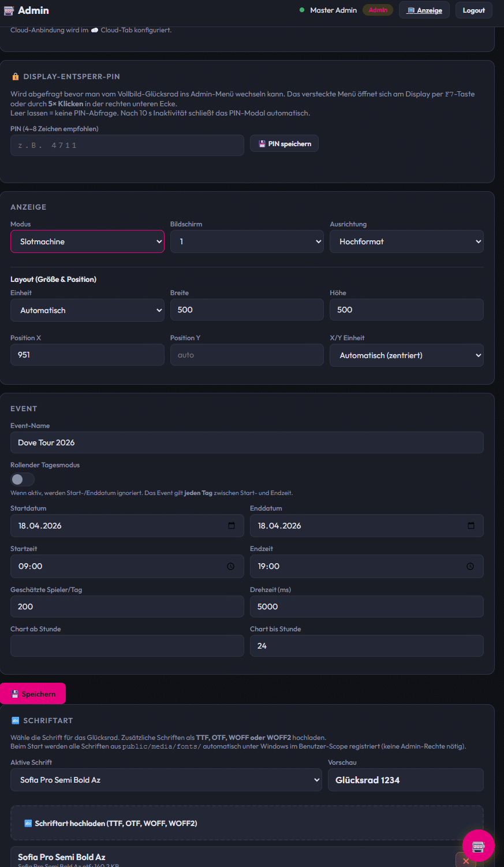This screenshot has width=504, height=867.
Task: Click the Schriftart hochladen upload area
Action: pos(247,823)
